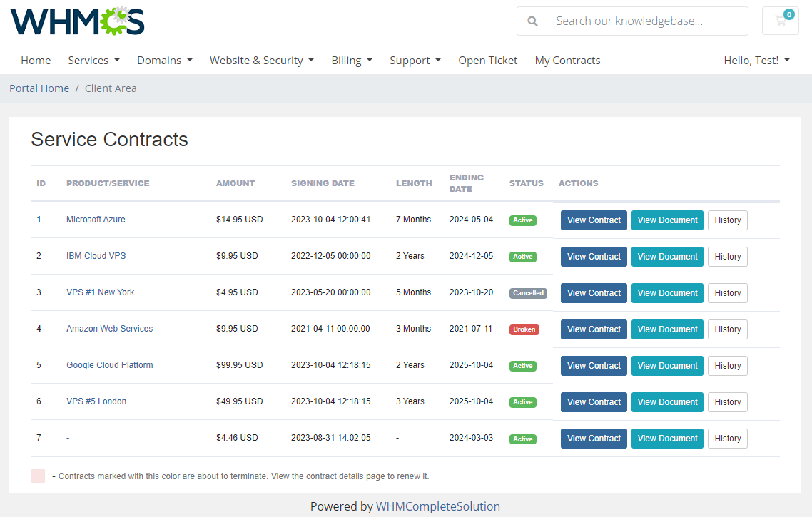Viewport: 812px width, 517px height.
Task: Select the 2023-08-31 14:02:05 signing date
Action: (331, 438)
